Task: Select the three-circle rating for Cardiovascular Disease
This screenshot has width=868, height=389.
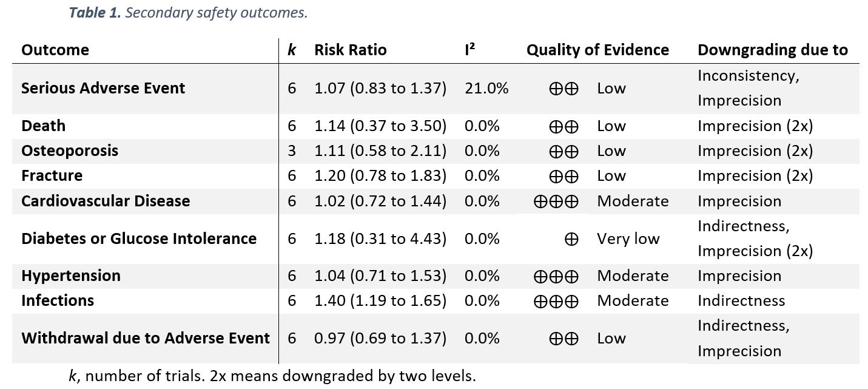Action: 556,201
